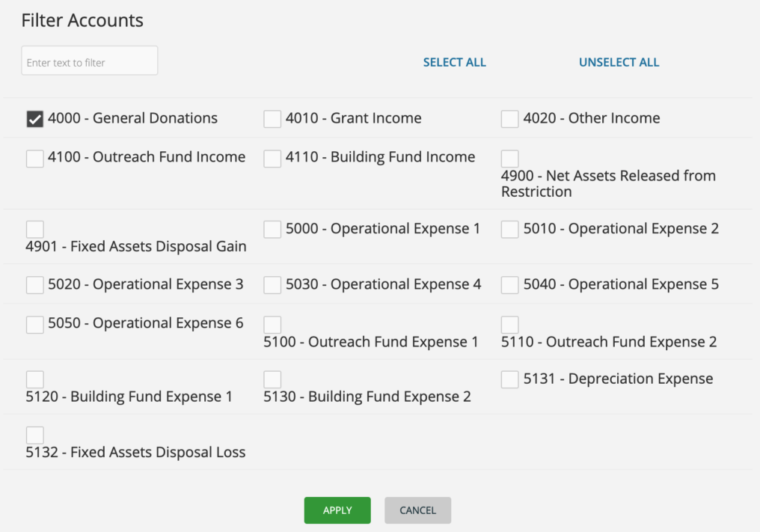The image size is (760, 532).
Task: Click the Select All link
Action: click(455, 63)
